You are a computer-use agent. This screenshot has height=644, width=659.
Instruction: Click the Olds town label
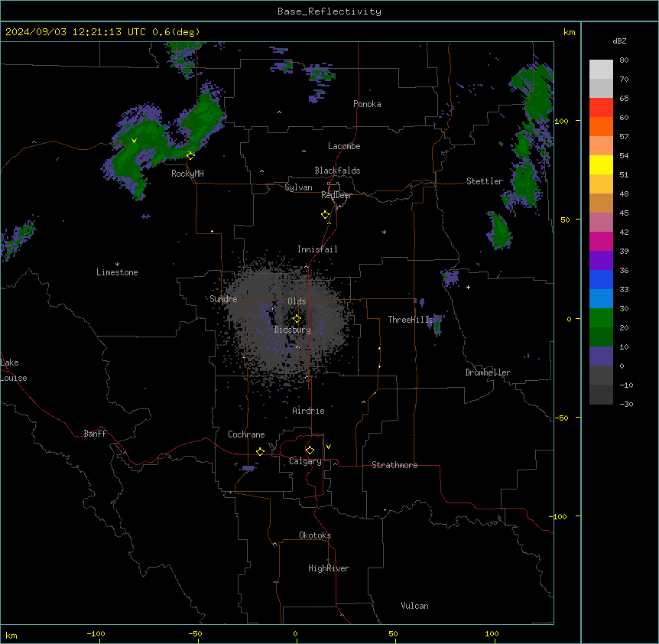tap(297, 301)
